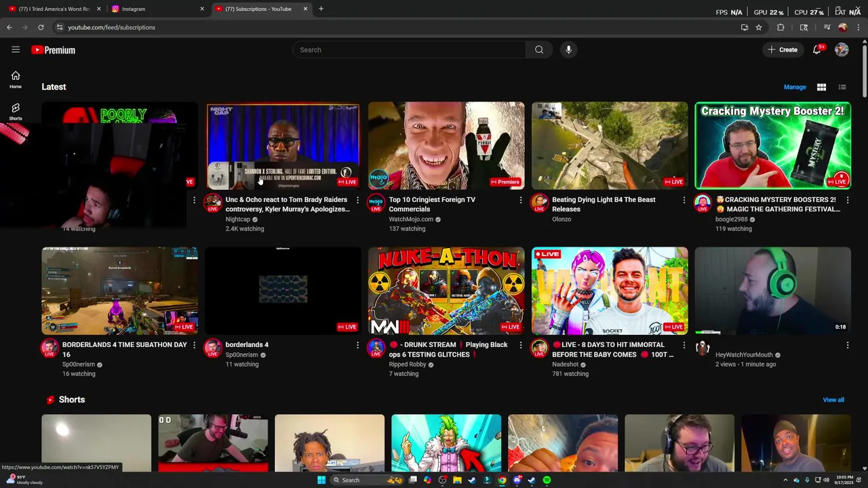
Task: Go back to the previous page
Action: [x=9, y=27]
